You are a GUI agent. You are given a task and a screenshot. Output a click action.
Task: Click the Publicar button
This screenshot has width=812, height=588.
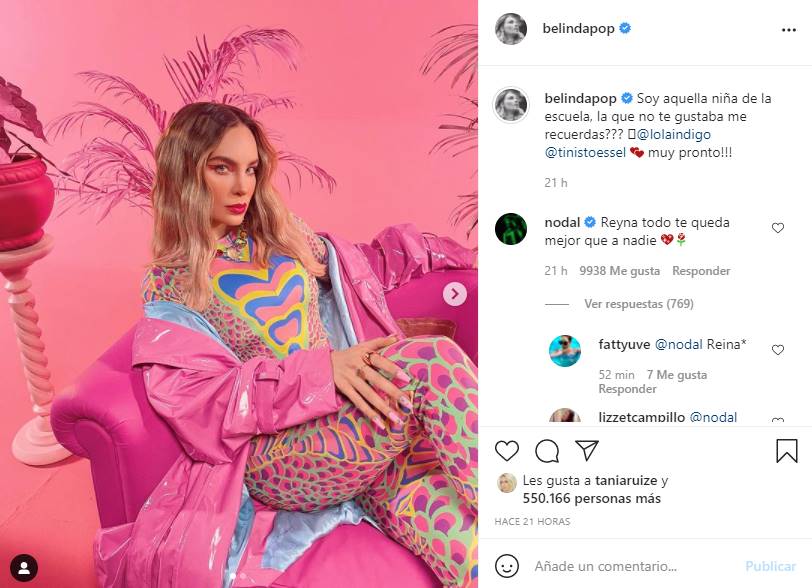pyautogui.click(x=770, y=566)
